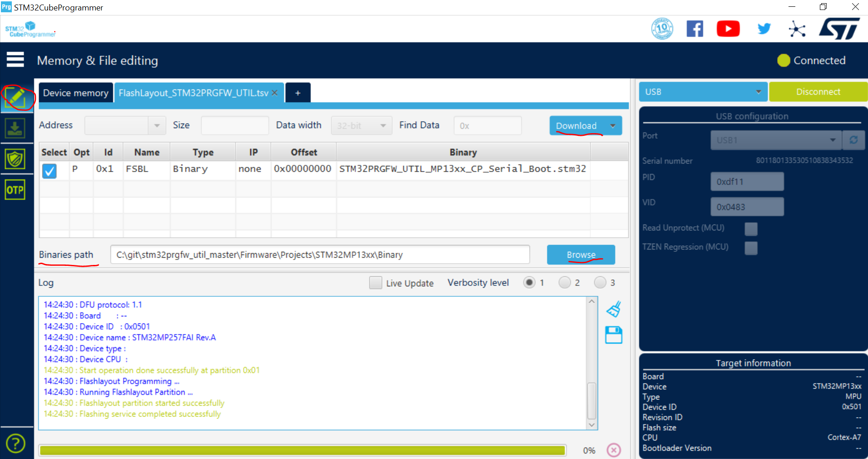The width and height of the screenshot is (868, 459).
Task: Cancel operation with circled X icon
Action: pyautogui.click(x=614, y=450)
